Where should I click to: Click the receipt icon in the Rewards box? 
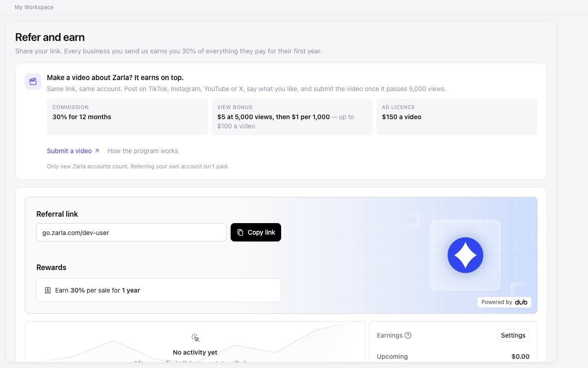click(48, 290)
